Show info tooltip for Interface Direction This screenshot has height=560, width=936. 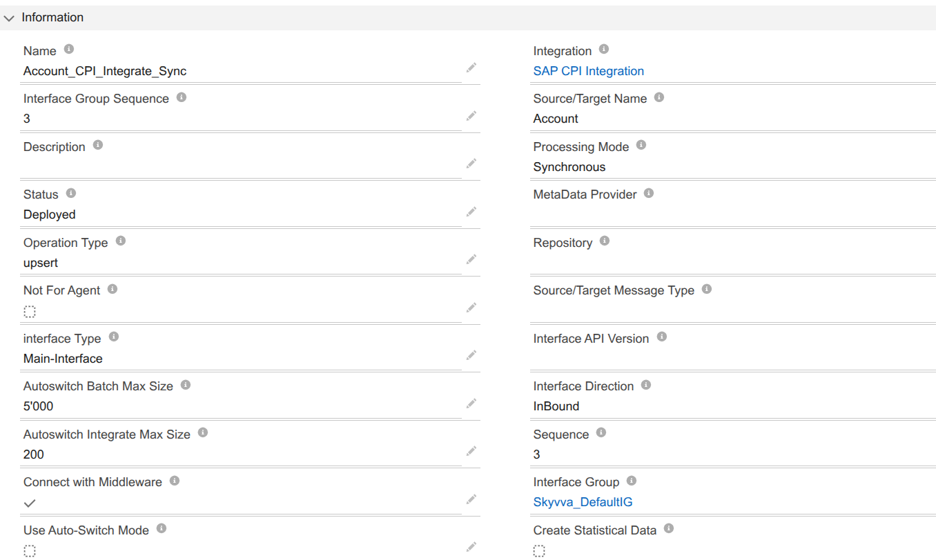[646, 385]
